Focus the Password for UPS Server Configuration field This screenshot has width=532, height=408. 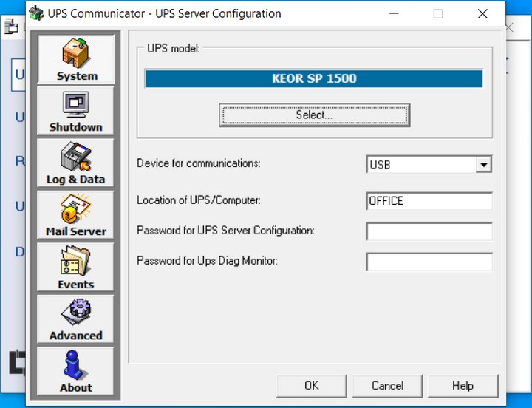(x=429, y=231)
